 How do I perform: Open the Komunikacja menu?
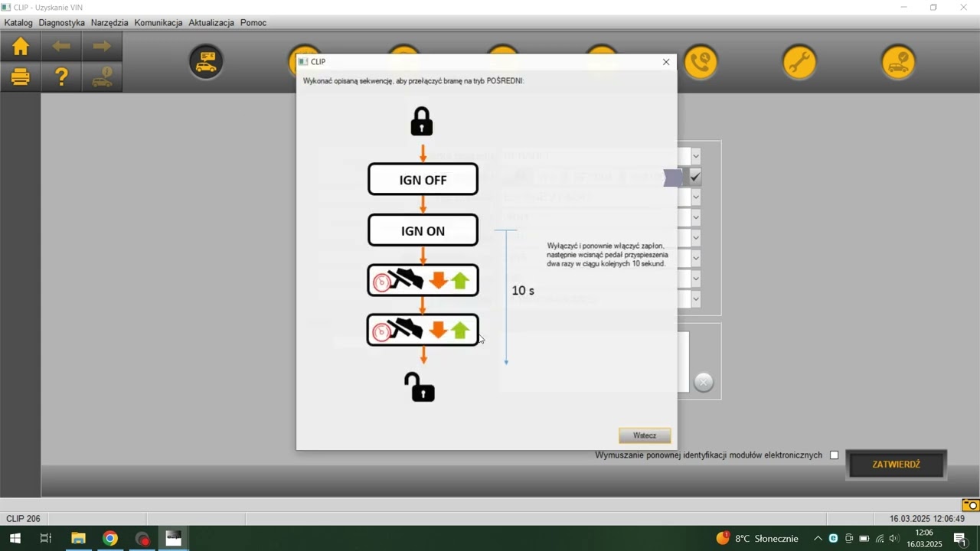pyautogui.click(x=158, y=23)
